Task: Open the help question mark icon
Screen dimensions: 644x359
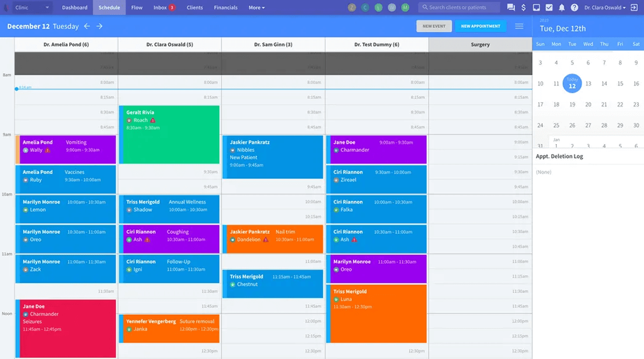Action: click(x=575, y=8)
